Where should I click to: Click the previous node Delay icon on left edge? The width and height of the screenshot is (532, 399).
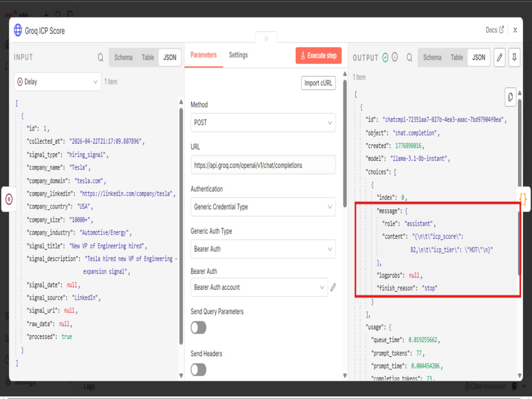click(9, 199)
